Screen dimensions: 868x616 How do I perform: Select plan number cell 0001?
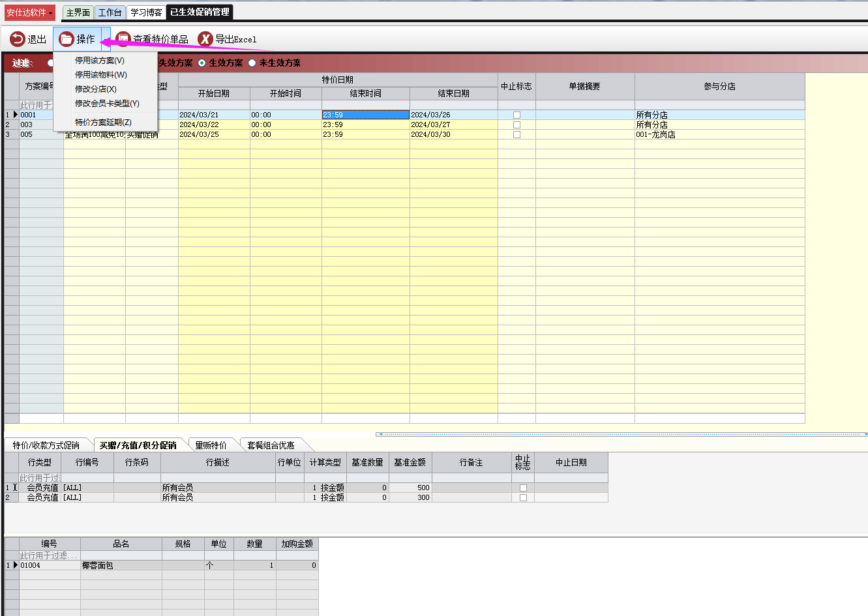(41, 115)
